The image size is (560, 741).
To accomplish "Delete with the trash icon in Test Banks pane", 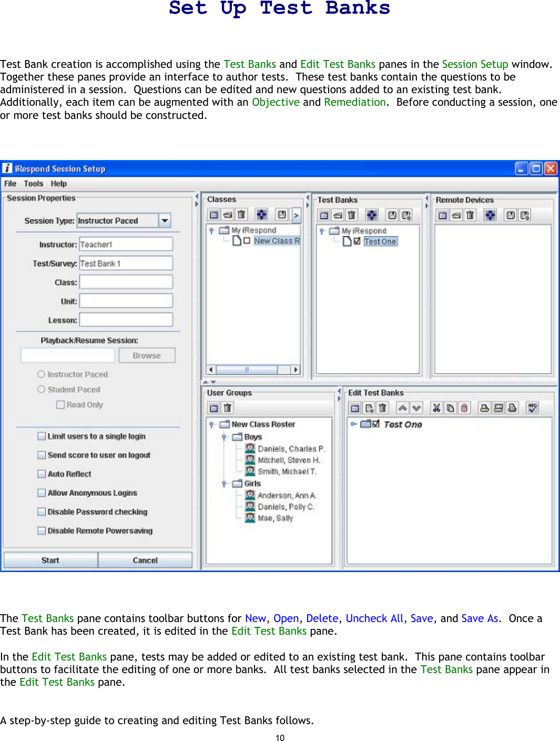I will [x=352, y=215].
